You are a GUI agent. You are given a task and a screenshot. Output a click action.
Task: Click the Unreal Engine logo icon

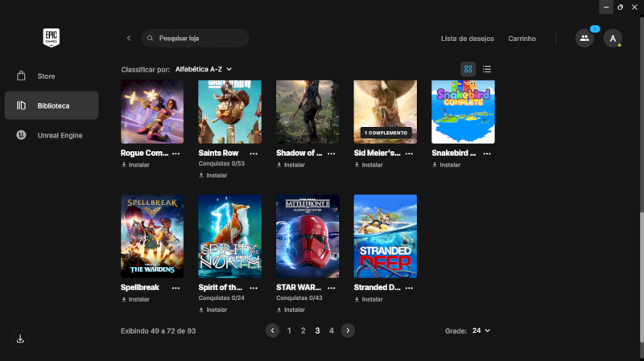coord(21,135)
